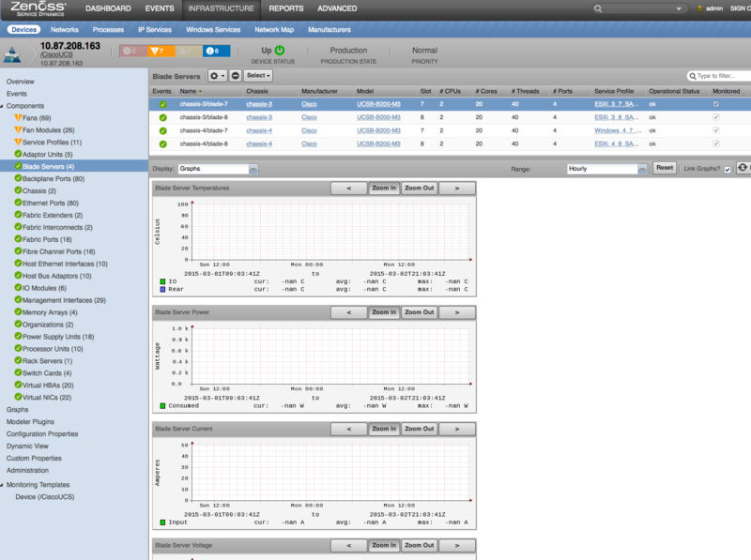Click the red critical events count icon

133,51
